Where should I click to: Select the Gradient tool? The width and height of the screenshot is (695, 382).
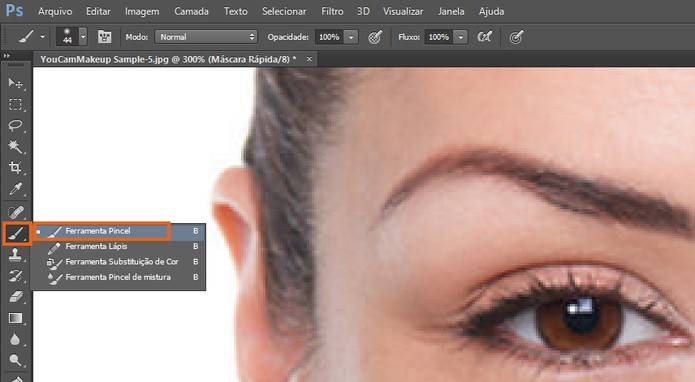[x=16, y=318]
